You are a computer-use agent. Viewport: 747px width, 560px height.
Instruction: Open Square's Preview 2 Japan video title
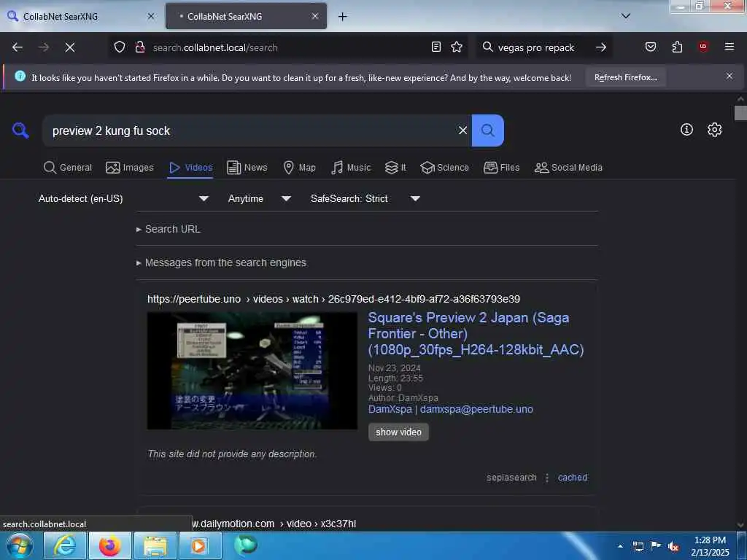pos(476,334)
